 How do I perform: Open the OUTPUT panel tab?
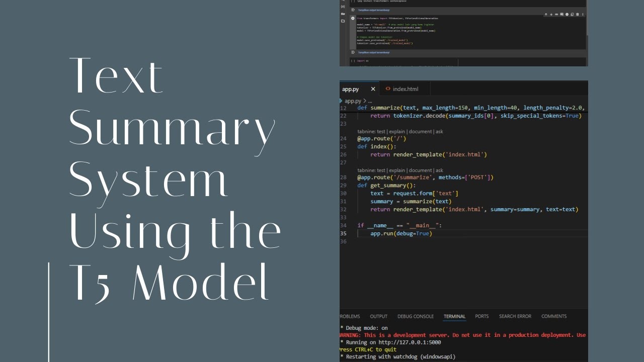[379, 316]
